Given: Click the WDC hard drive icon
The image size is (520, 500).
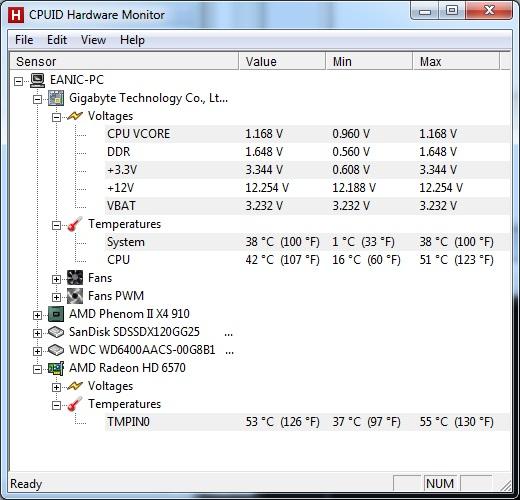Looking at the screenshot, I should [x=56, y=350].
